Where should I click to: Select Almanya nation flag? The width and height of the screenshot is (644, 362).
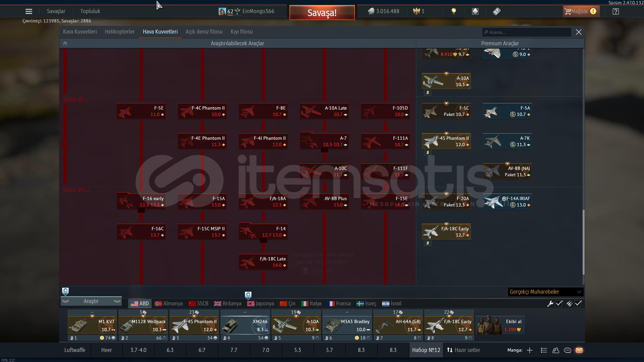(169, 304)
